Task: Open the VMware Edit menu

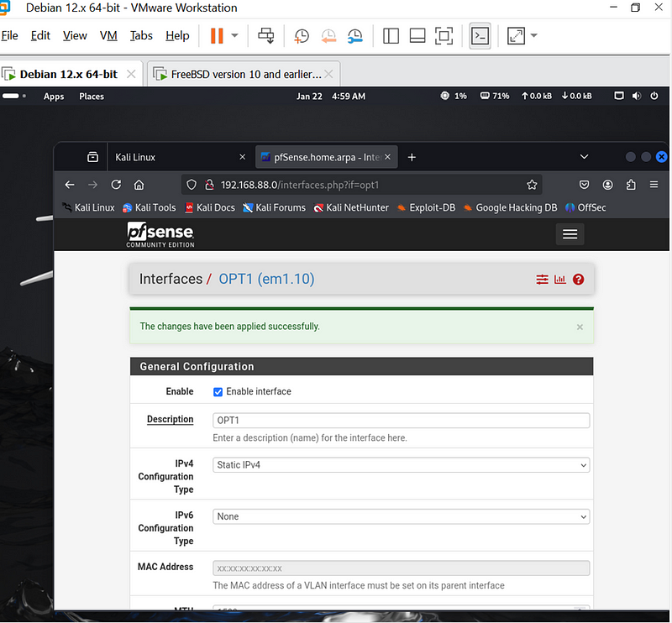Action: 40,35
